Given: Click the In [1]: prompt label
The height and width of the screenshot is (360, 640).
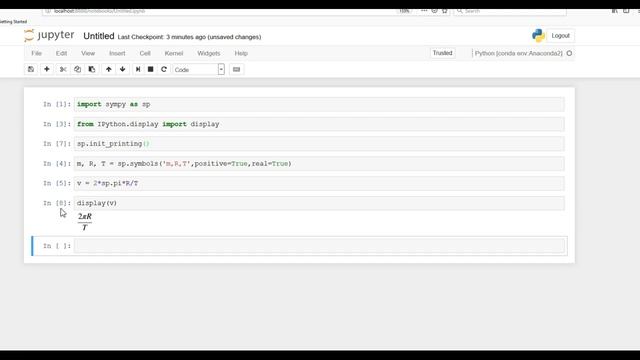Looking at the screenshot, I should coord(57,104).
